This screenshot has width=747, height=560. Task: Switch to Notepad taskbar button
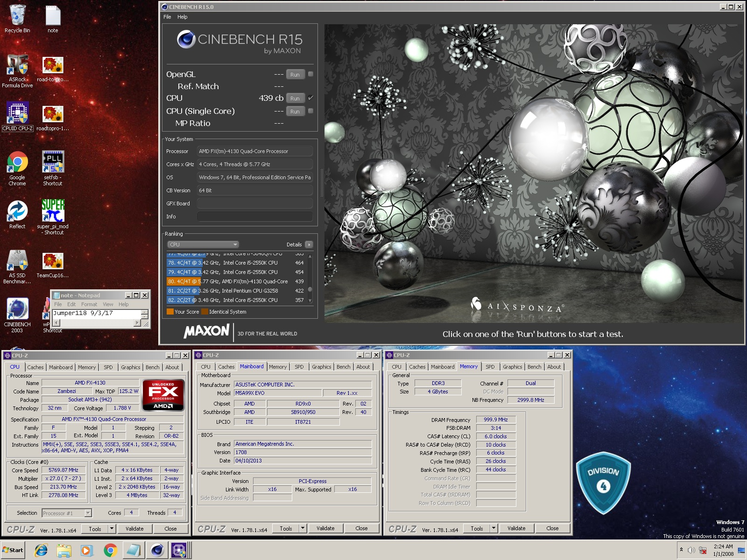[x=133, y=551]
